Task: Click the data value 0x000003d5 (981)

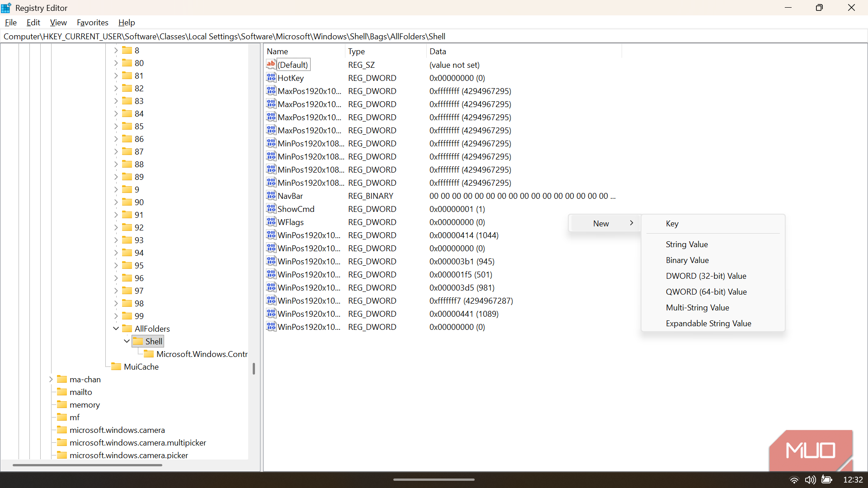Action: (x=462, y=287)
